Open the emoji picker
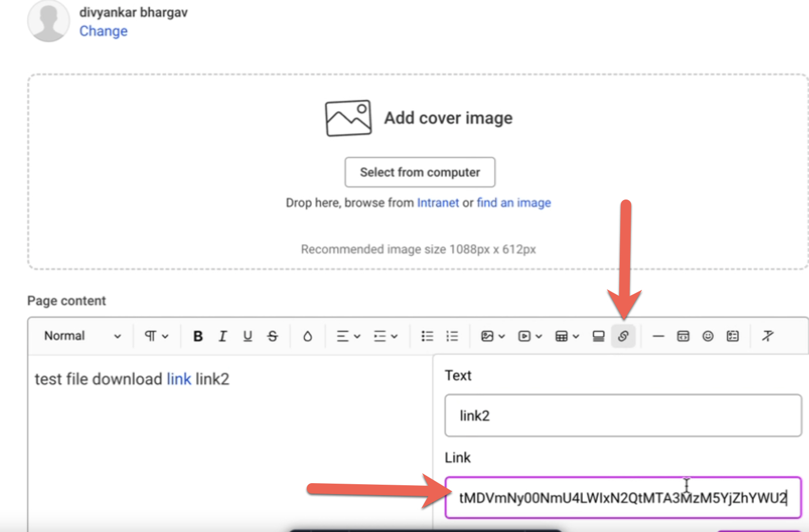Screen dimensions: 809x532 pos(708,336)
